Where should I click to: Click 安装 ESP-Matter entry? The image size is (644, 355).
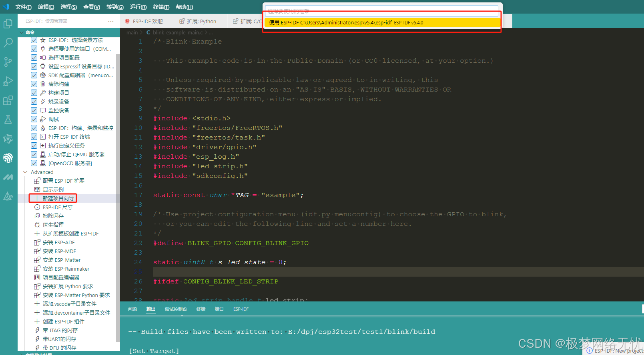[x=62, y=260]
